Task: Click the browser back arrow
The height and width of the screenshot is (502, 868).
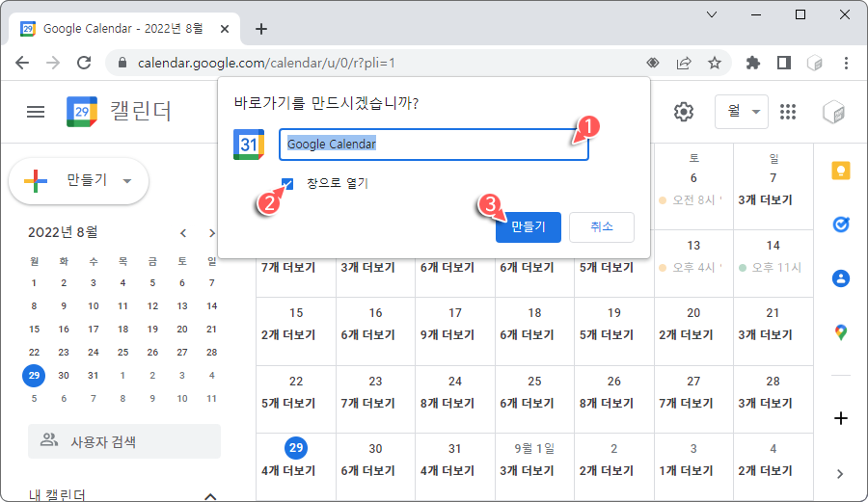Action: 22,63
